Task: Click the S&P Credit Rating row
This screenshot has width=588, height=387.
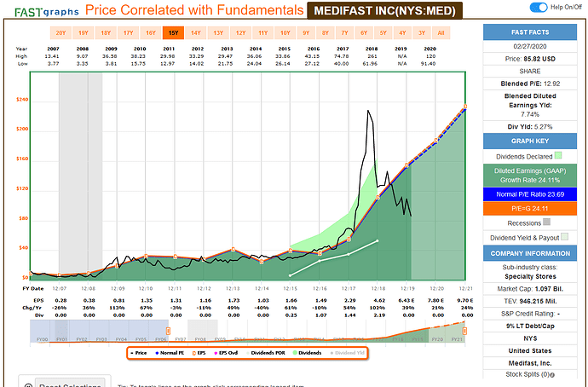Action: pyautogui.click(x=530, y=314)
